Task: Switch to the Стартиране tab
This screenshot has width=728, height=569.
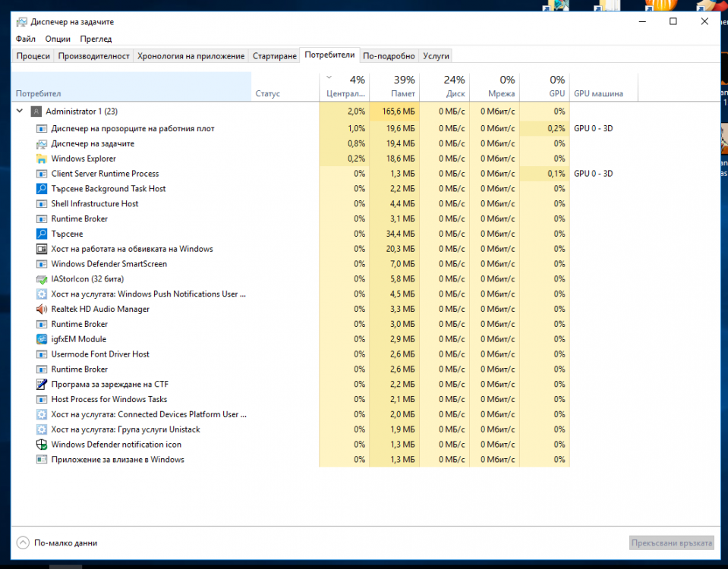Action: (x=274, y=56)
